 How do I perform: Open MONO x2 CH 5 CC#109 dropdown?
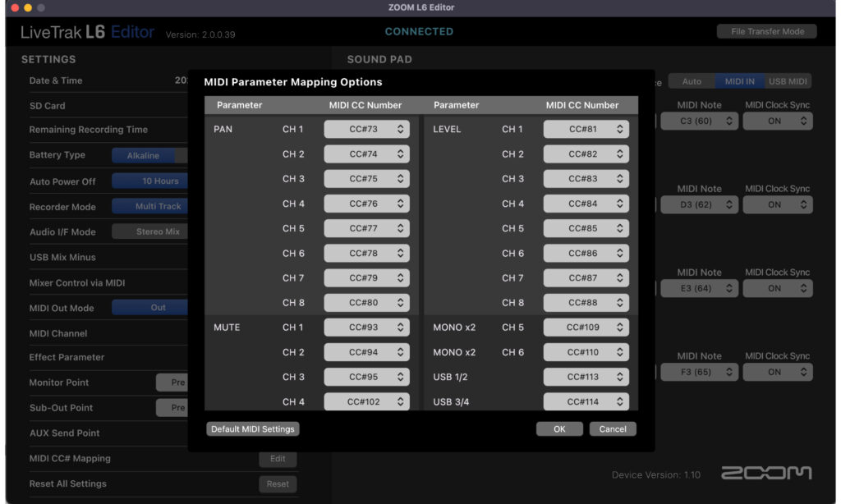(586, 327)
